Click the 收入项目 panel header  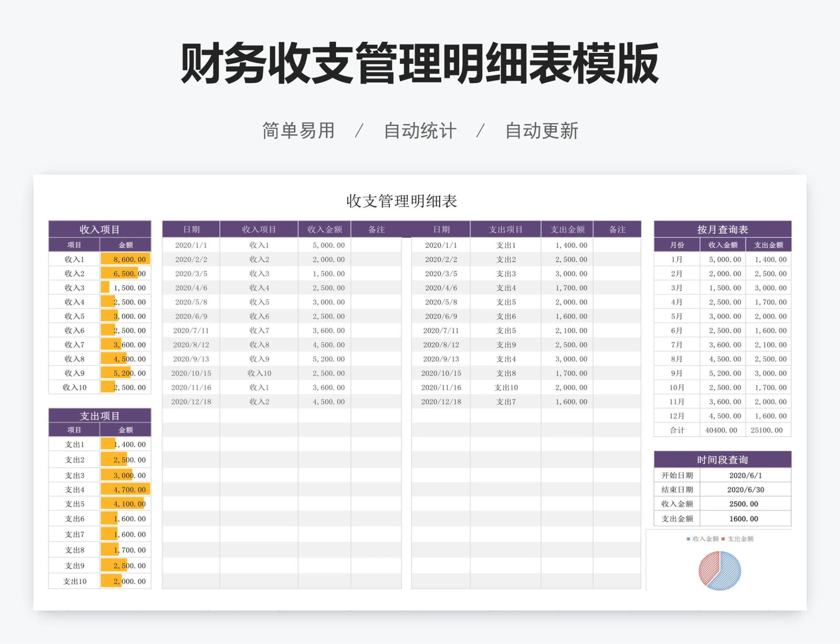tap(99, 229)
